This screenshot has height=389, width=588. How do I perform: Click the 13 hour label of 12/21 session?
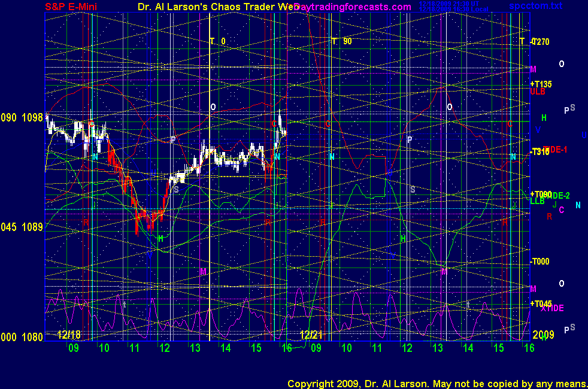coord(438,348)
